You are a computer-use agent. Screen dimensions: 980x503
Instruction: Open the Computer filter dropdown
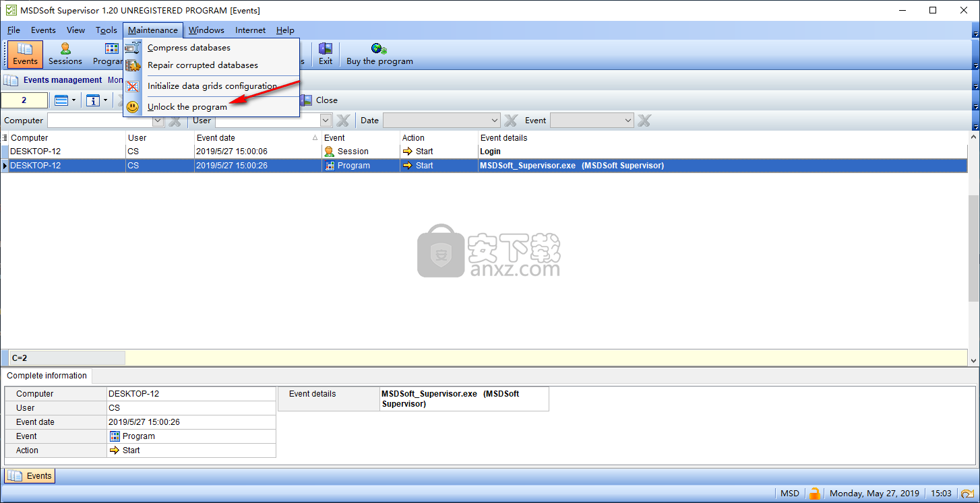(158, 121)
